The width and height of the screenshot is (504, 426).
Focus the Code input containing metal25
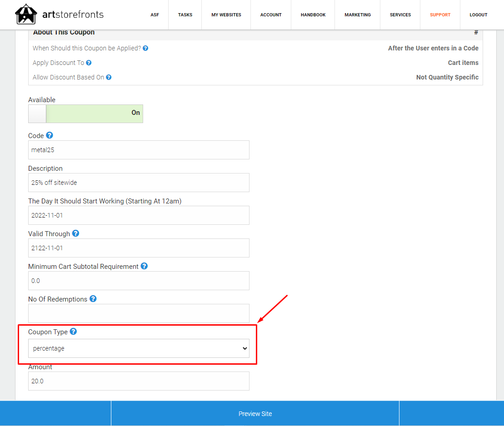(x=139, y=150)
